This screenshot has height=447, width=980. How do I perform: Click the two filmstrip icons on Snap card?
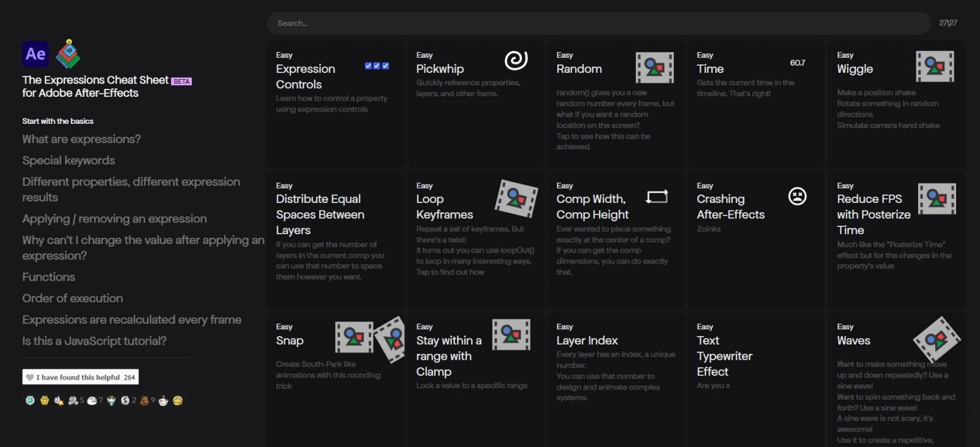[x=370, y=338]
